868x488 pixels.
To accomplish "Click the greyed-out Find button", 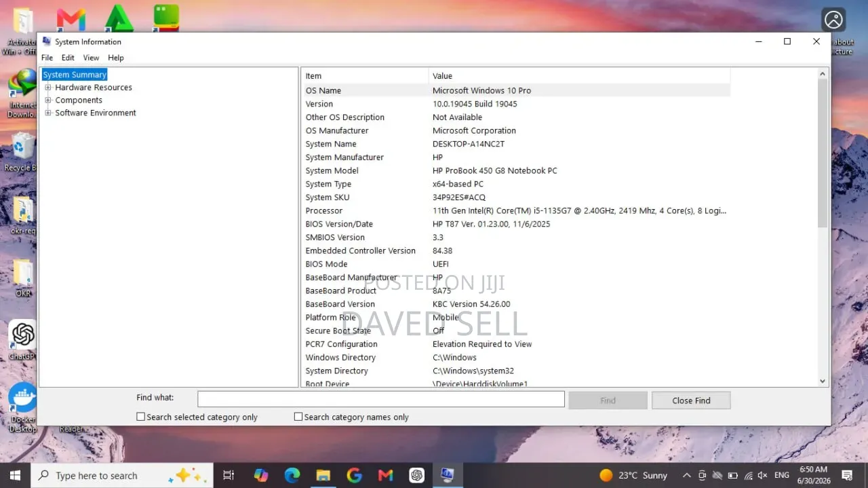I will pos(608,400).
